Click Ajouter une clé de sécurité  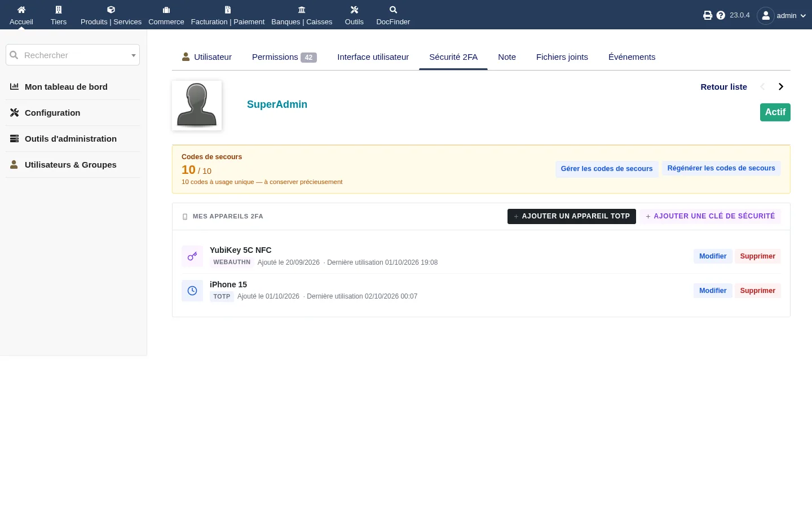[710, 216]
